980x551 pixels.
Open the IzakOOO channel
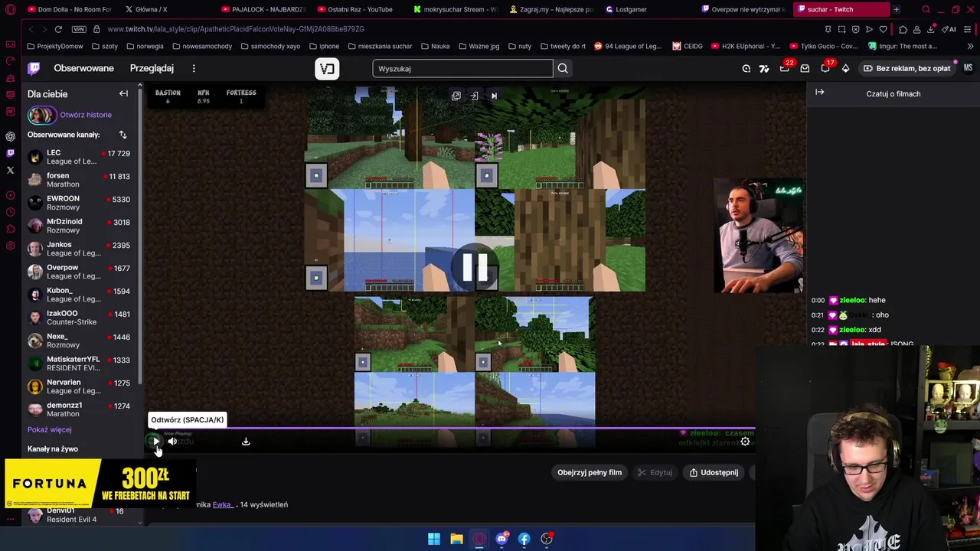click(x=79, y=318)
